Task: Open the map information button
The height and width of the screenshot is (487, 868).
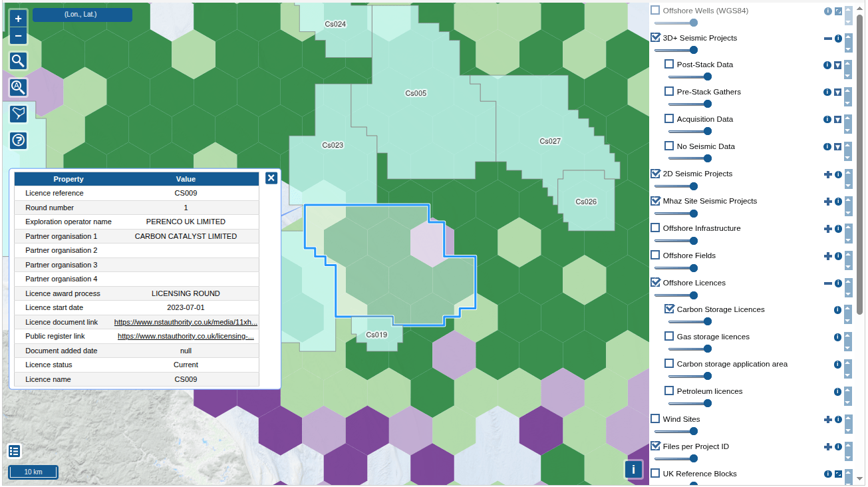Action: pyautogui.click(x=633, y=469)
